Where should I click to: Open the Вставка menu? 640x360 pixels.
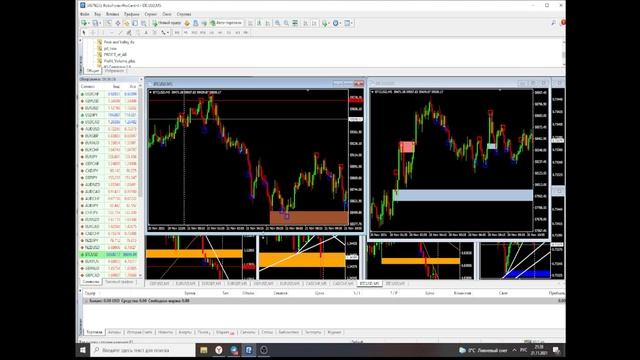click(113, 14)
